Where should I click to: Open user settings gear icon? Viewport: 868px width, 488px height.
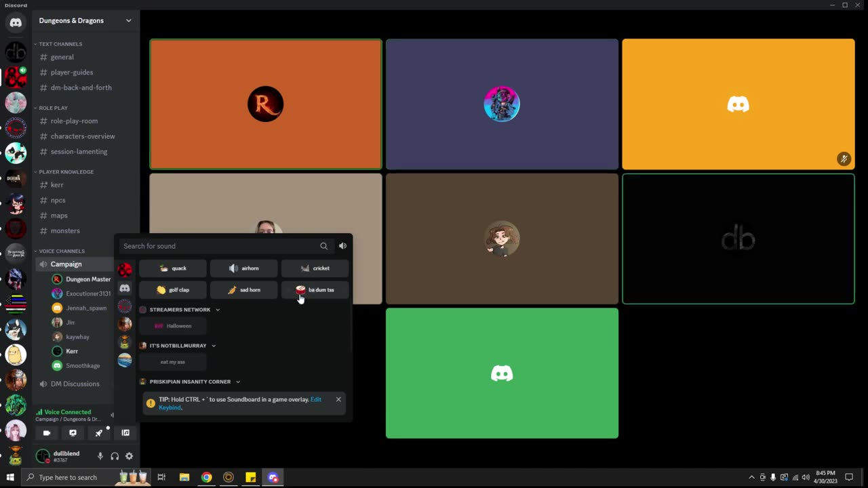click(x=129, y=456)
